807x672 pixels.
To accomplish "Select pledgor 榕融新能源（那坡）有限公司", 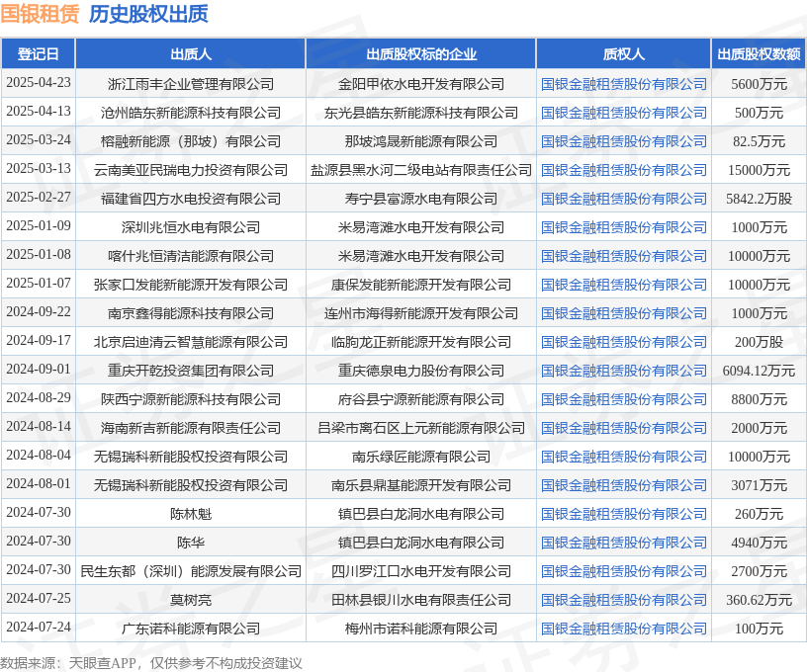I will click(x=191, y=141).
